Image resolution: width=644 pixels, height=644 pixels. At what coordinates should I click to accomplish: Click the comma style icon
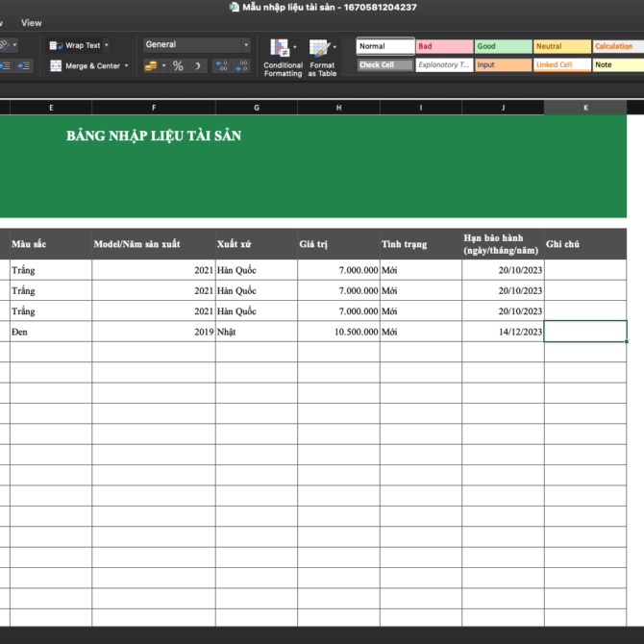coord(198,66)
